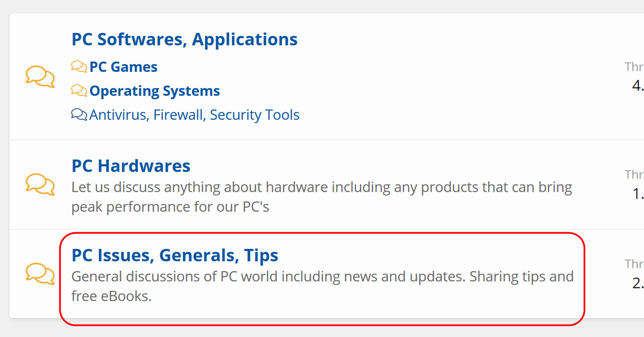This screenshot has height=337, width=644.
Task: Open the PC Games subforum
Action: (123, 67)
